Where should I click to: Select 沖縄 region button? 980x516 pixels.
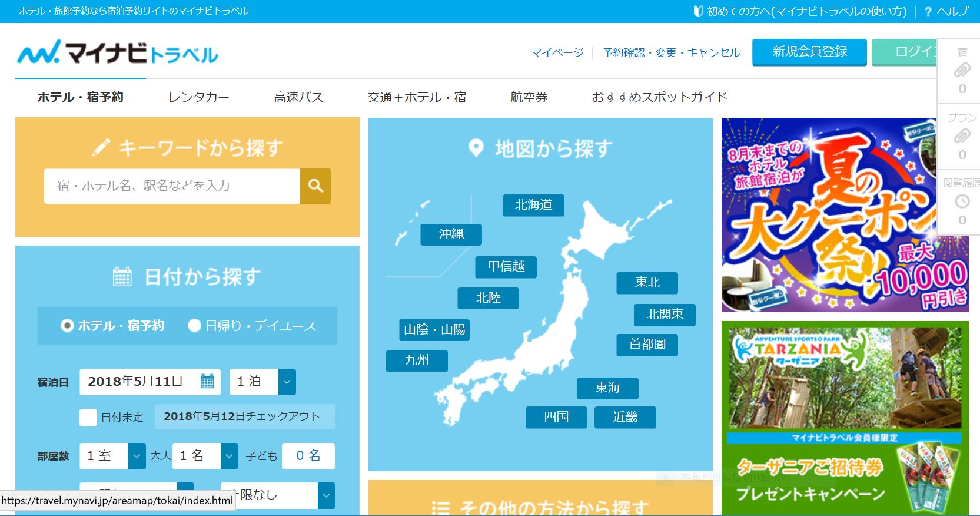click(x=451, y=234)
